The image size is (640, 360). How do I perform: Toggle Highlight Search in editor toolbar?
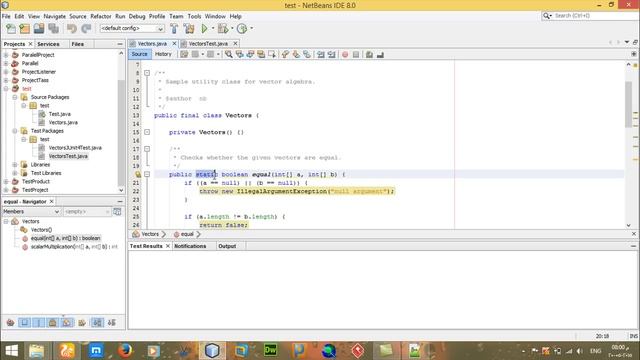tap(261, 54)
